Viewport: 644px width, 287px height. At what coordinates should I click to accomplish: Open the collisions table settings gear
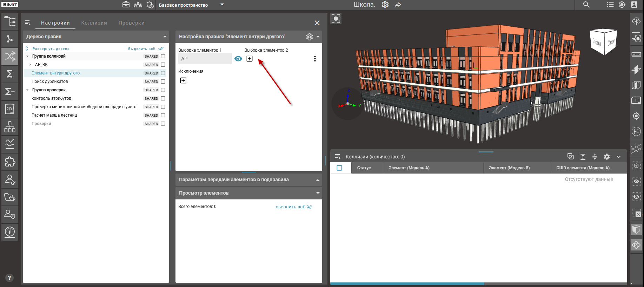pyautogui.click(x=607, y=157)
